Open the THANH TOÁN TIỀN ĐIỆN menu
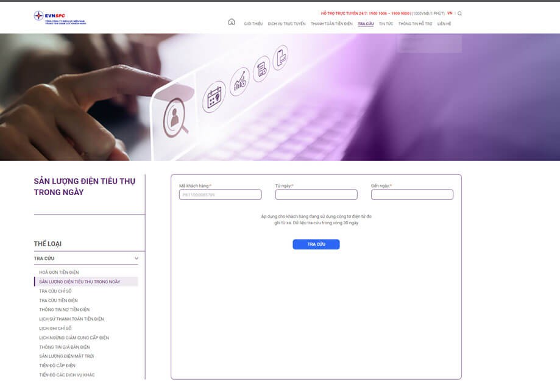560x392 pixels. (x=331, y=24)
